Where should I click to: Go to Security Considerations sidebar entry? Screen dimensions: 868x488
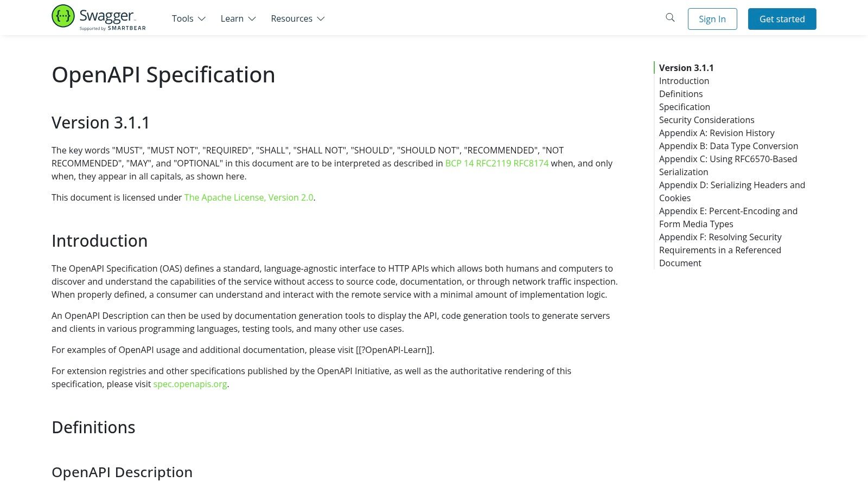coord(706,120)
